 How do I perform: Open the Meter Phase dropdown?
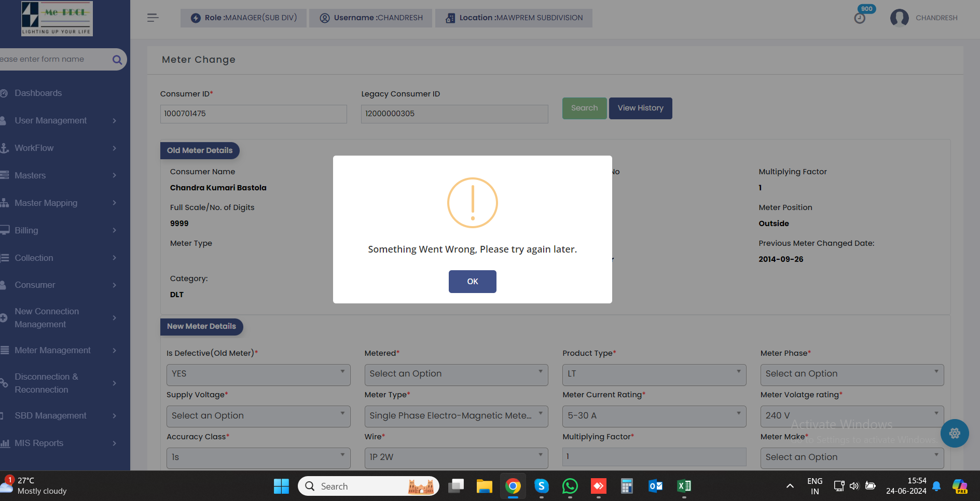[x=852, y=374]
